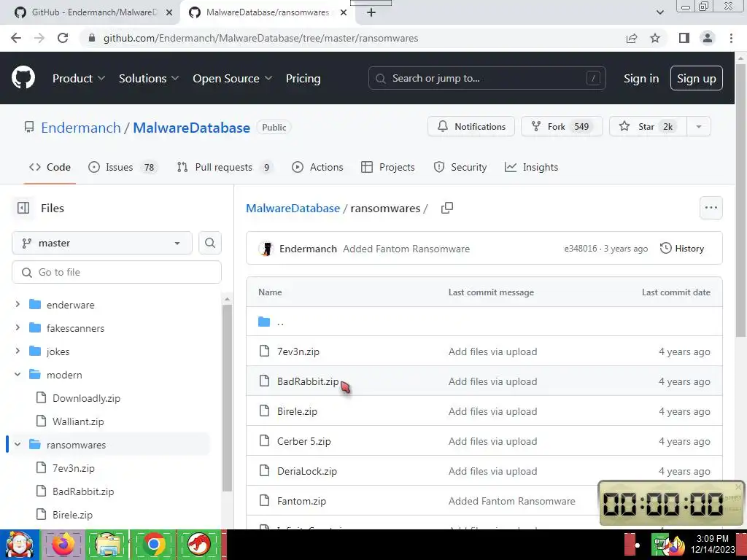The height and width of the screenshot is (560, 747).
Task: Bookmark this page with star icon
Action: coord(655,38)
